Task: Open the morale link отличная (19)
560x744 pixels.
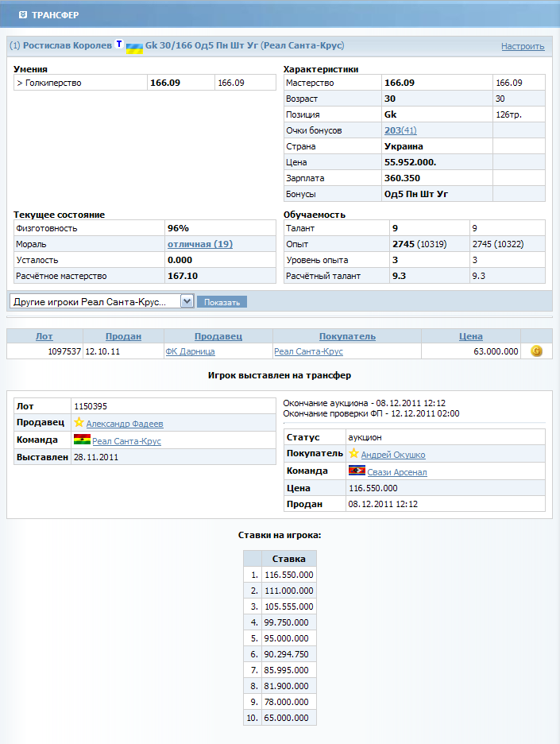Action: tap(199, 244)
